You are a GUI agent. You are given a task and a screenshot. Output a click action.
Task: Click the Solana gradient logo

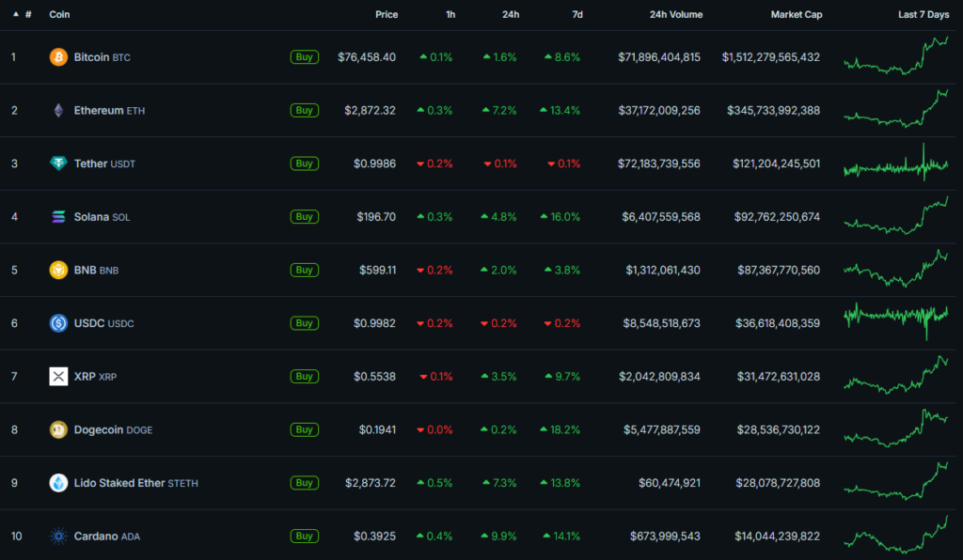59,216
